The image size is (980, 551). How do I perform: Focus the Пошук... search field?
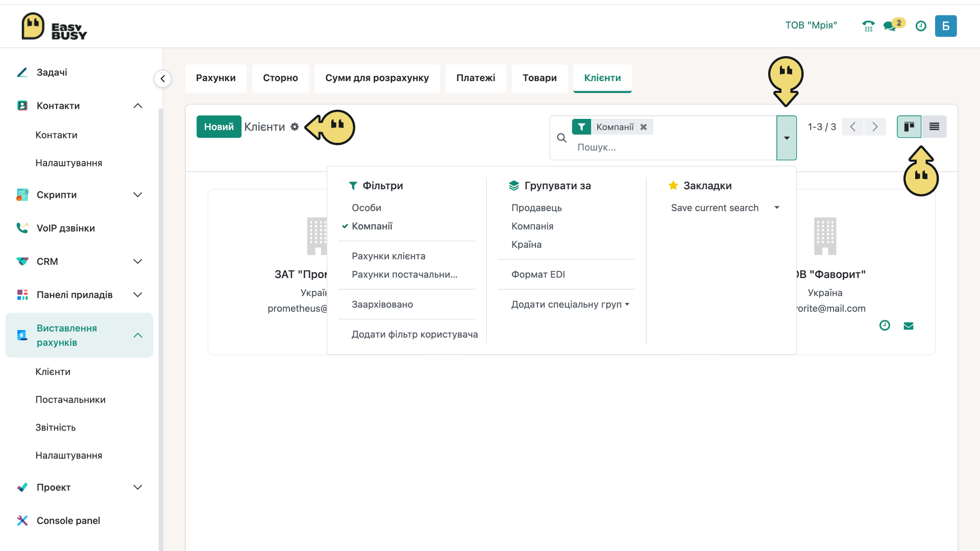(674, 147)
